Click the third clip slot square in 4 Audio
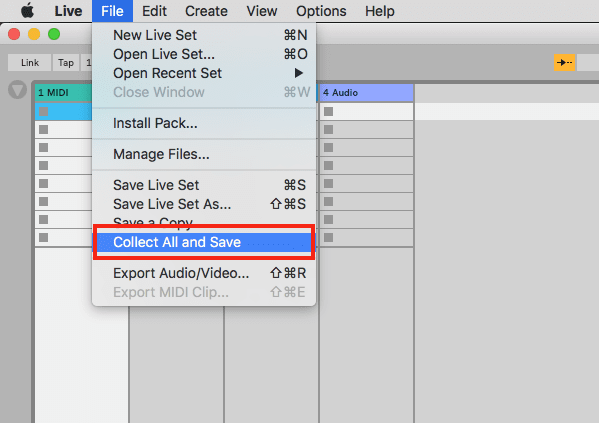This screenshot has width=599, height=423. tap(329, 147)
